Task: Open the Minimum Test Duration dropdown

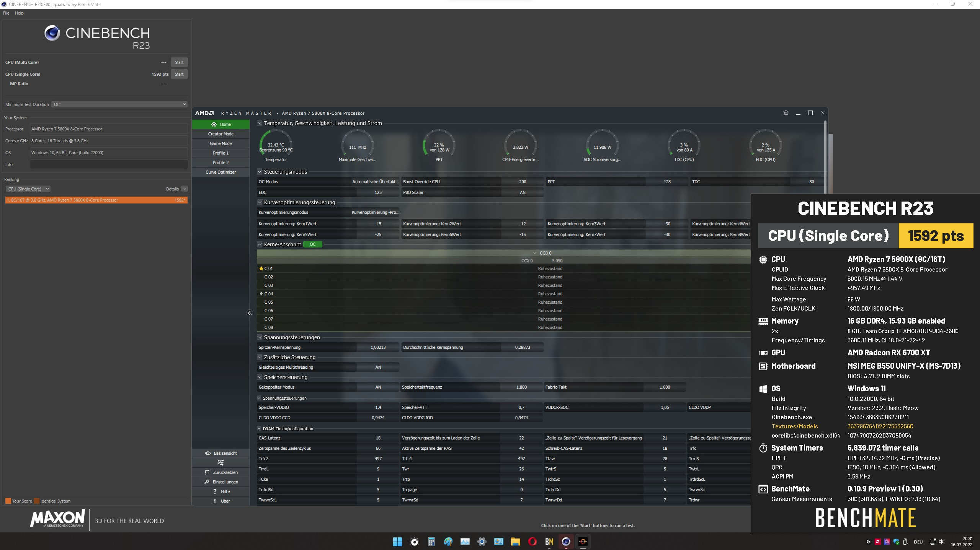Action: [120, 104]
